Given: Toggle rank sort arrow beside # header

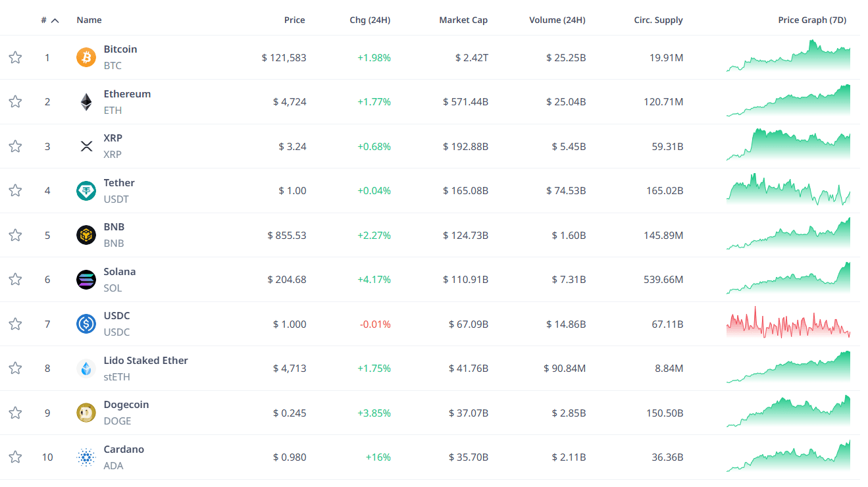Looking at the screenshot, I should point(55,20).
